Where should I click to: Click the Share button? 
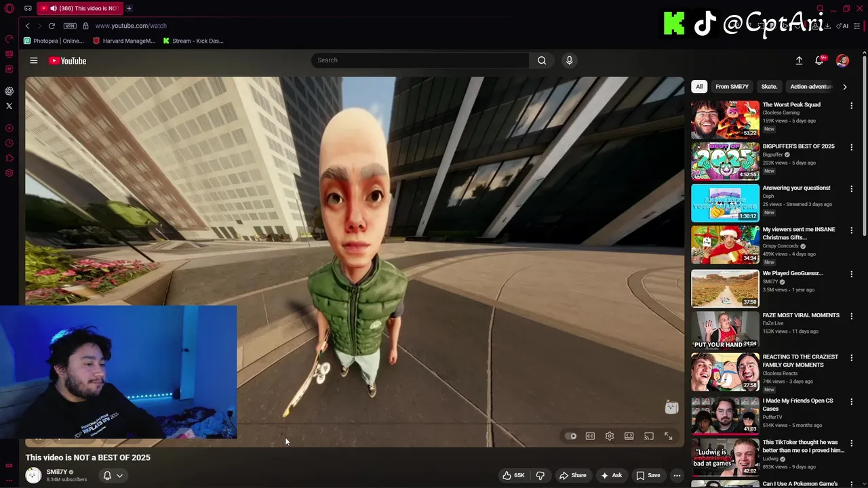572,476
